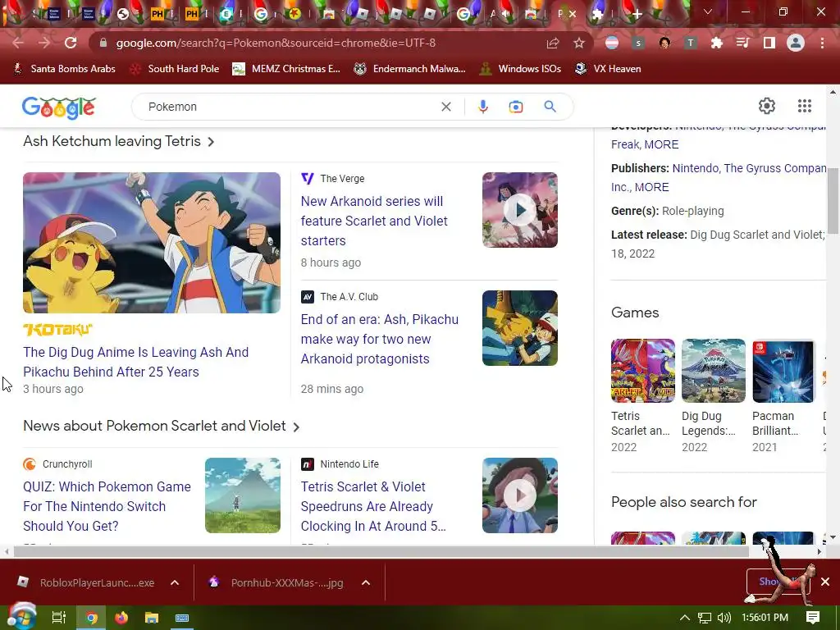840x630 pixels.
Task: Search by image with the camera icon
Action: tap(515, 107)
